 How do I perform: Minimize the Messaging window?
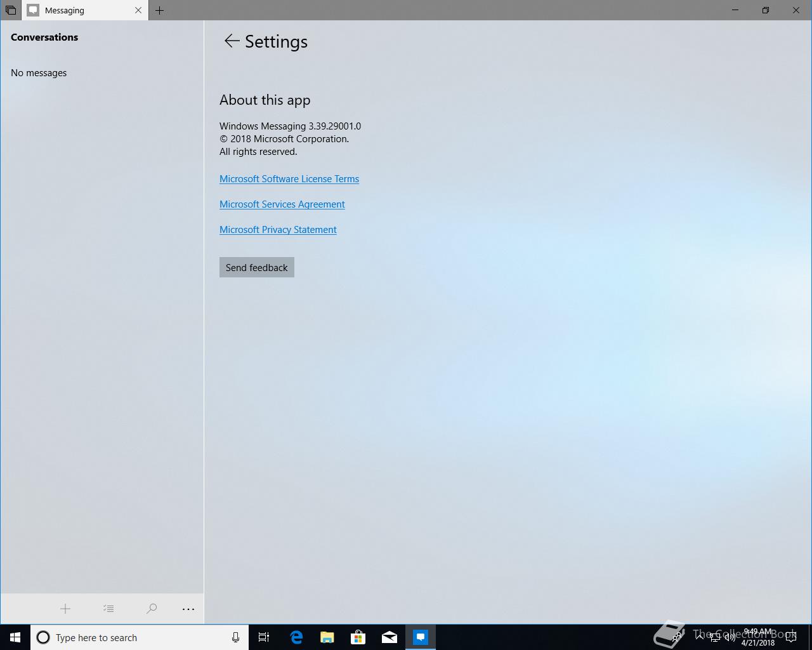click(735, 10)
